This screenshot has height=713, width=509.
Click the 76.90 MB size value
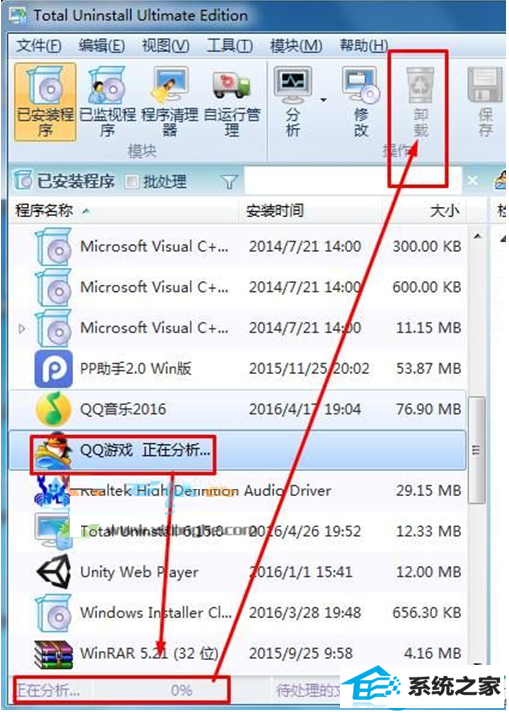(428, 409)
